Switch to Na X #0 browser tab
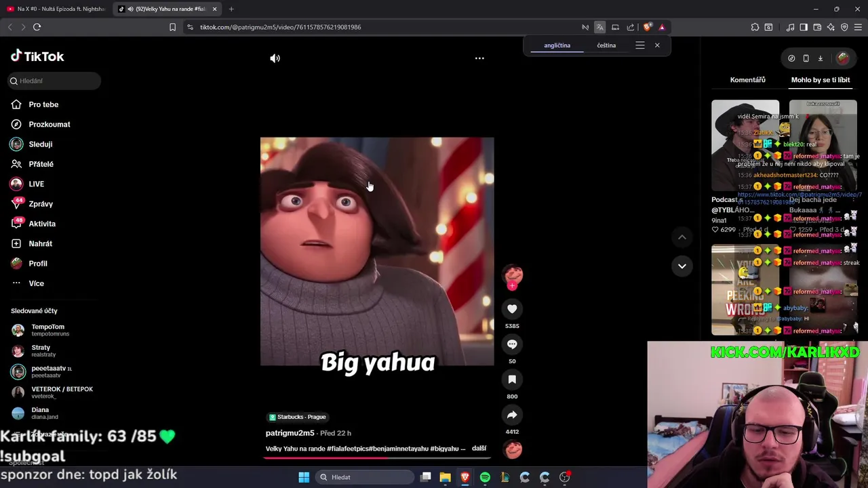This screenshot has height=488, width=868. 56,9
